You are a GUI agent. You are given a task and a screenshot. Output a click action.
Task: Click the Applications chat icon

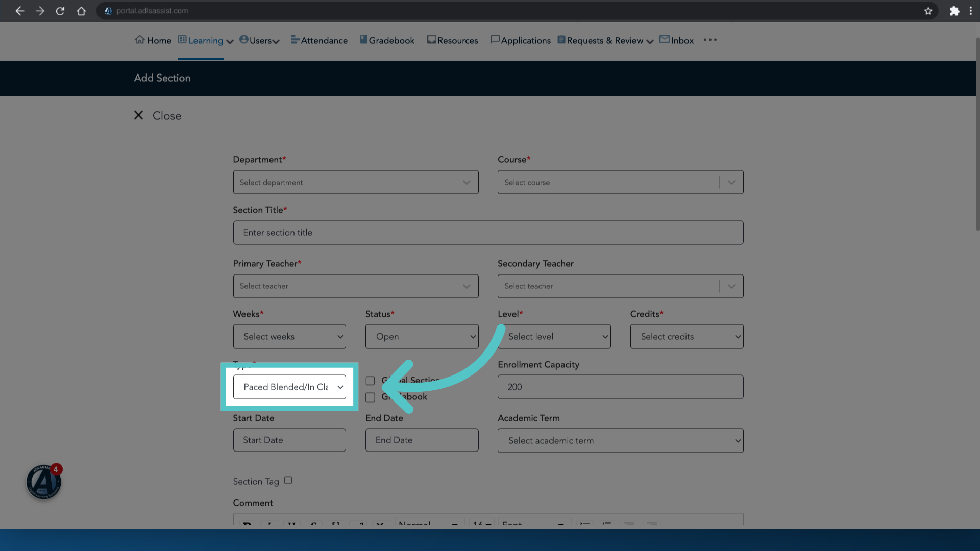coord(495,39)
